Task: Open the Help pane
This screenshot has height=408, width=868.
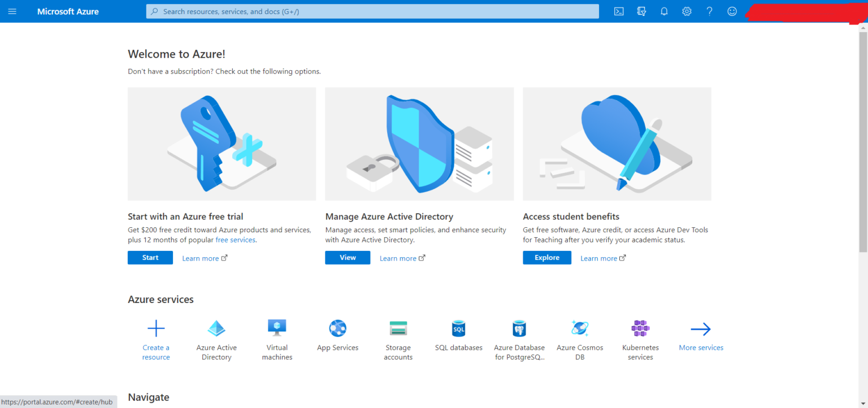Action: (709, 11)
